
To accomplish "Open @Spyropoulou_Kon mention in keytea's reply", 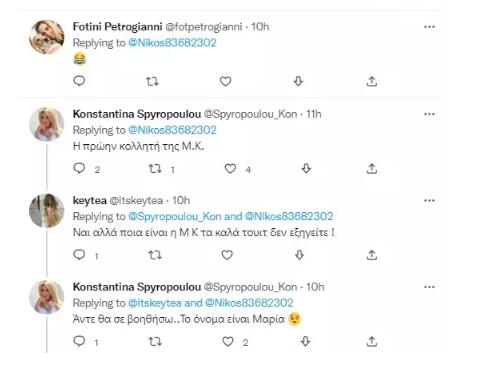I will (175, 216).
